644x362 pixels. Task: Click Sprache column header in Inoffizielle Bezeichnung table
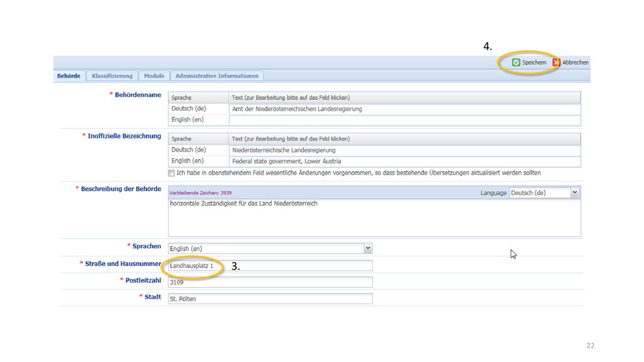coord(198,139)
